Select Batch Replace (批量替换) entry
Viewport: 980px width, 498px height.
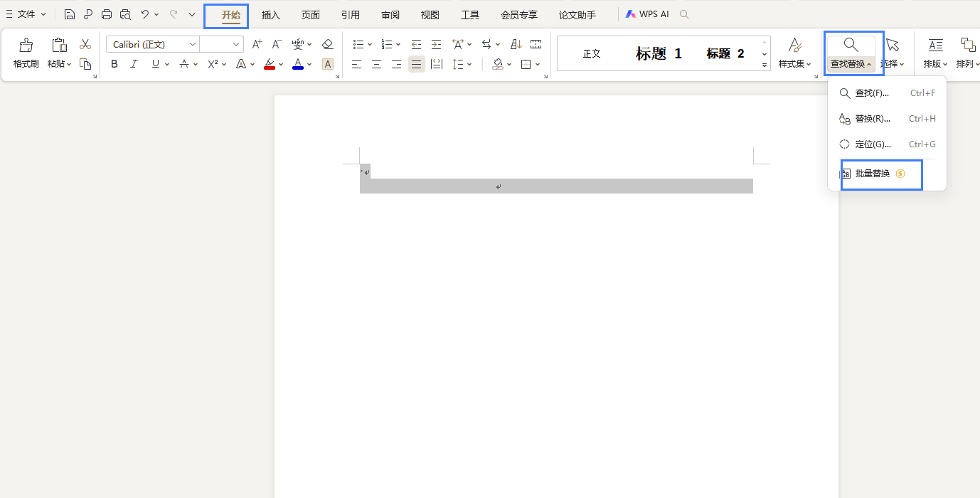887,174
